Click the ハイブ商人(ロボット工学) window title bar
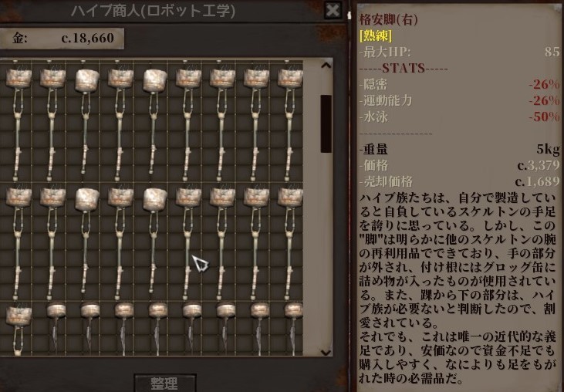This screenshot has width=564, height=392. tap(153, 11)
